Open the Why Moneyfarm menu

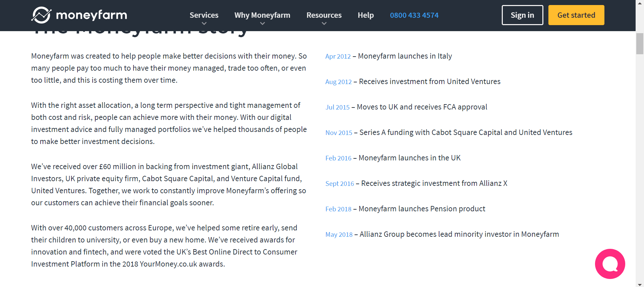click(262, 15)
